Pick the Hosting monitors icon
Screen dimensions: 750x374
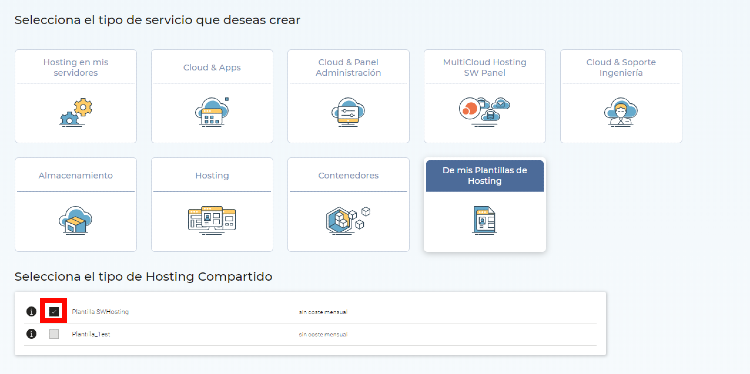pyautogui.click(x=212, y=220)
